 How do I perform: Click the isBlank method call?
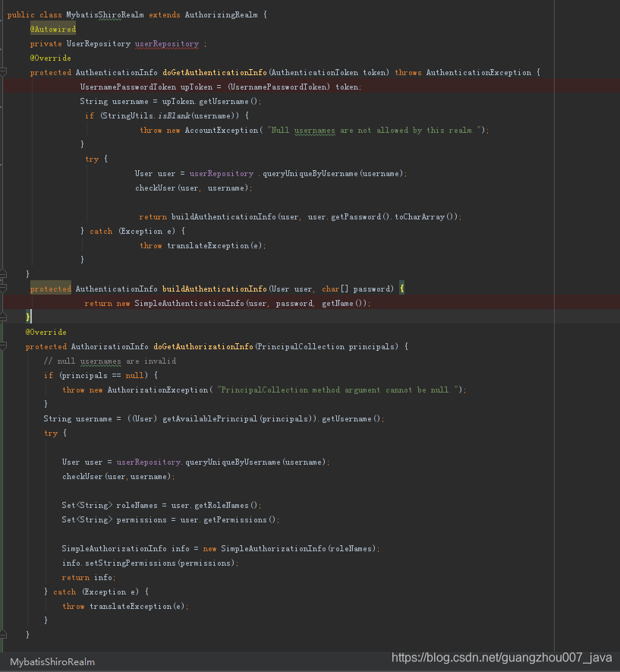pyautogui.click(x=175, y=115)
